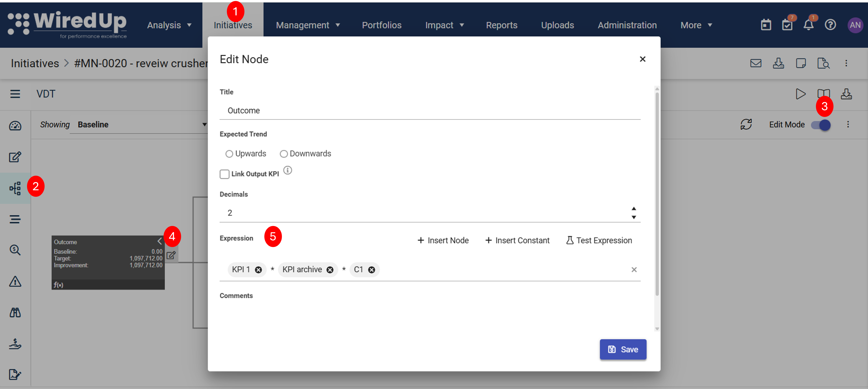Viewport: 868px width, 389px height.
Task: Click the download icon beside envelope
Action: click(778, 63)
